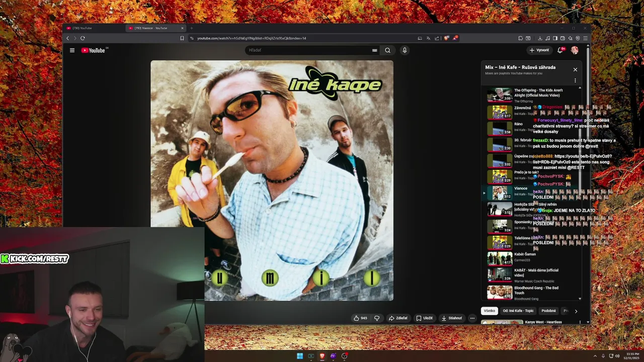Reload the current page
The height and width of the screenshot is (362, 644).
point(83,38)
